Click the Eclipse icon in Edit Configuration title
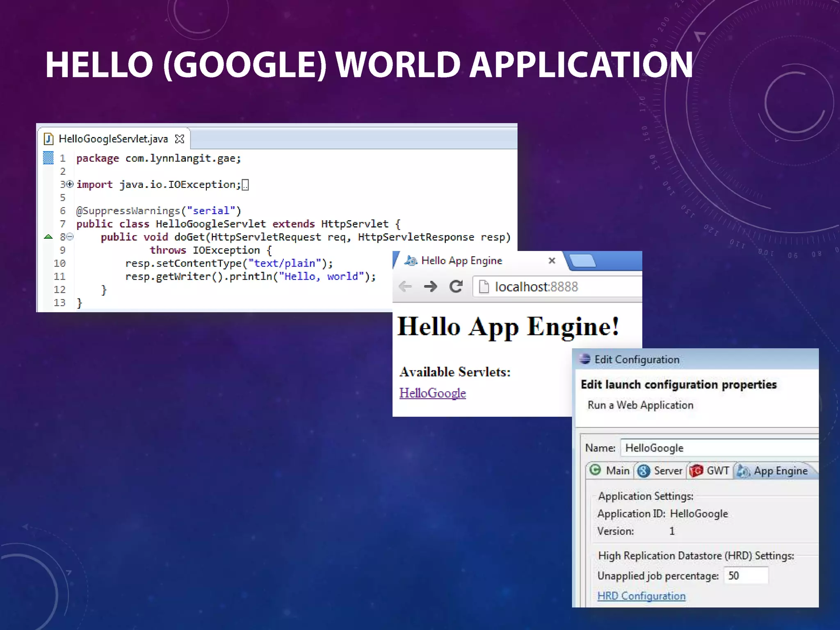840x630 pixels. coord(584,359)
